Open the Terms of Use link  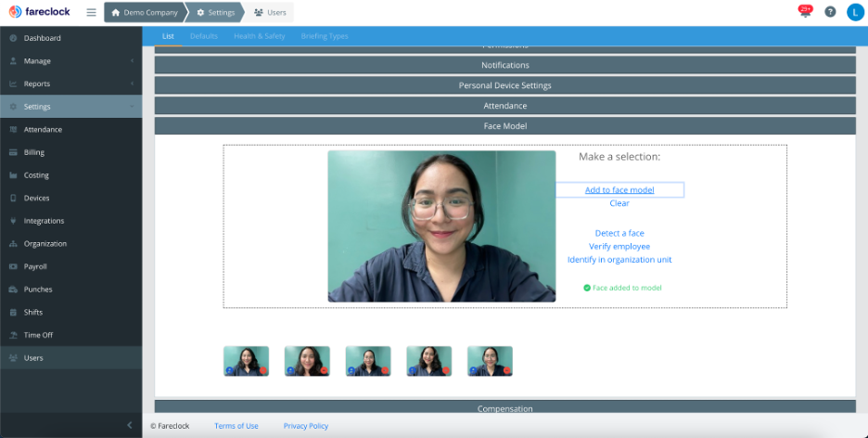pyautogui.click(x=236, y=426)
